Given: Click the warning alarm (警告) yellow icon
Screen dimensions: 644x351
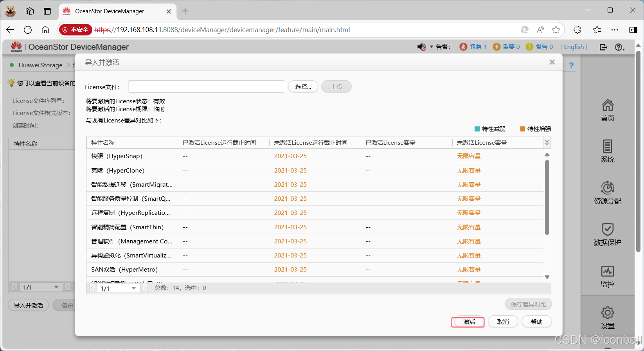Looking at the screenshot, I should click(529, 47).
